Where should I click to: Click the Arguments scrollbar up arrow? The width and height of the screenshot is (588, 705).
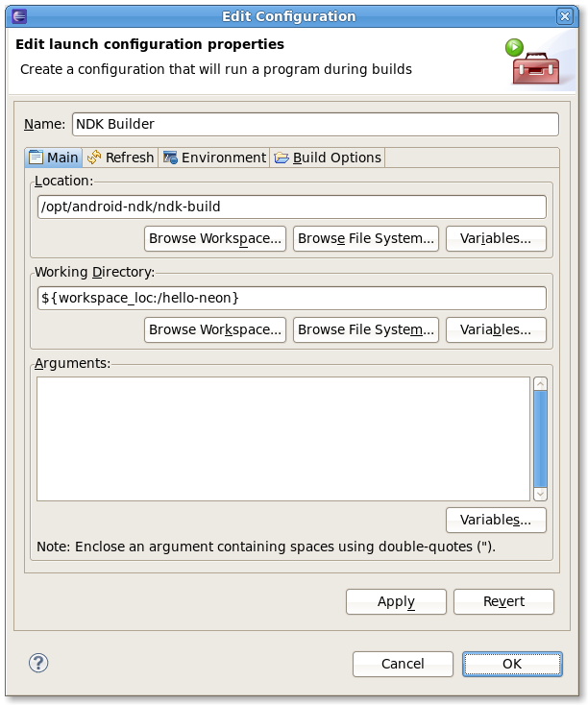click(x=540, y=383)
